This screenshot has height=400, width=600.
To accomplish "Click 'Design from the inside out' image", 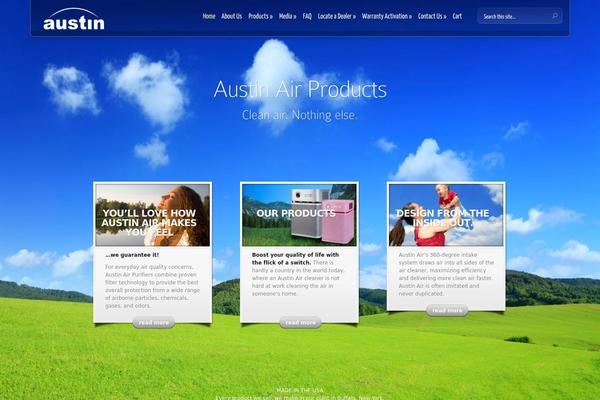I will click(446, 215).
